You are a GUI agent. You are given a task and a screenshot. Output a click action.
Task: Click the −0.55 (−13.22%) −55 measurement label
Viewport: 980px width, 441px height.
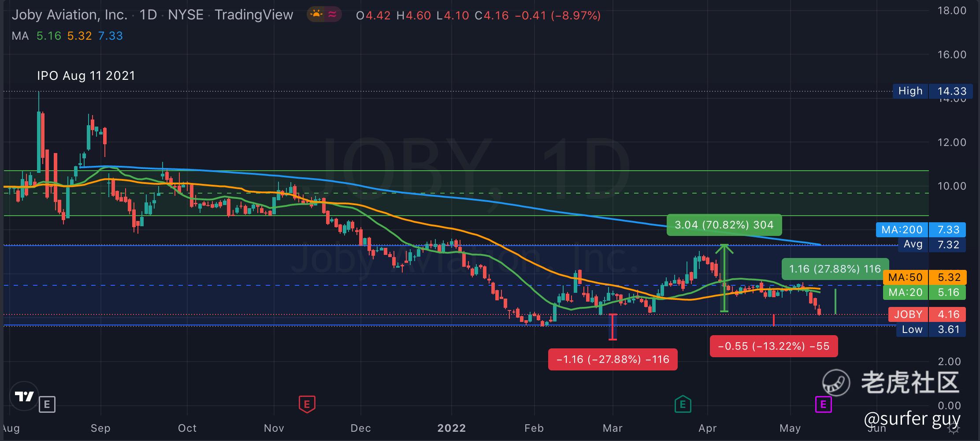tap(774, 346)
